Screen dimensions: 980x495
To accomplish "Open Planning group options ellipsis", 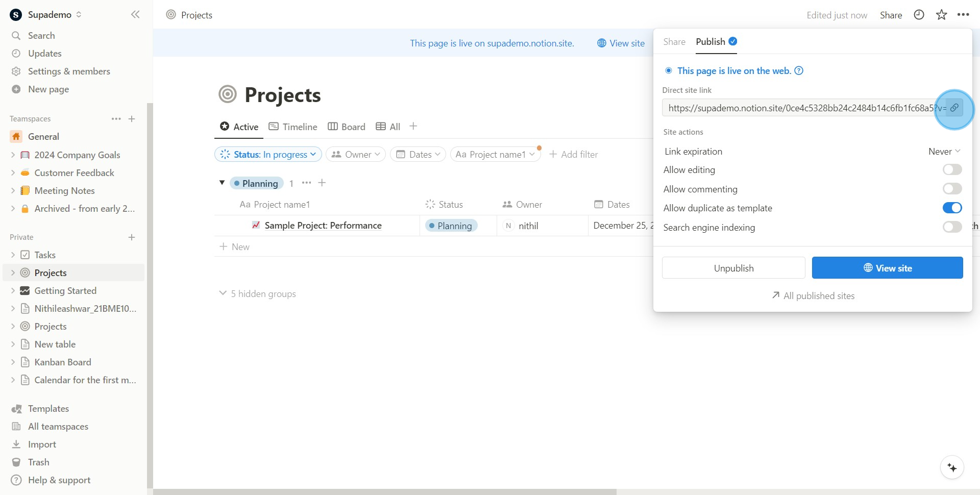I will (x=306, y=183).
